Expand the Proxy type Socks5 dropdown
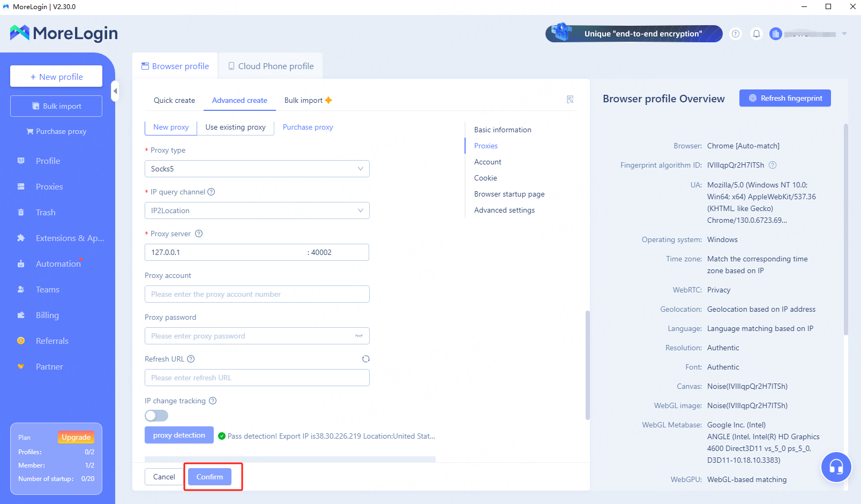 257,169
